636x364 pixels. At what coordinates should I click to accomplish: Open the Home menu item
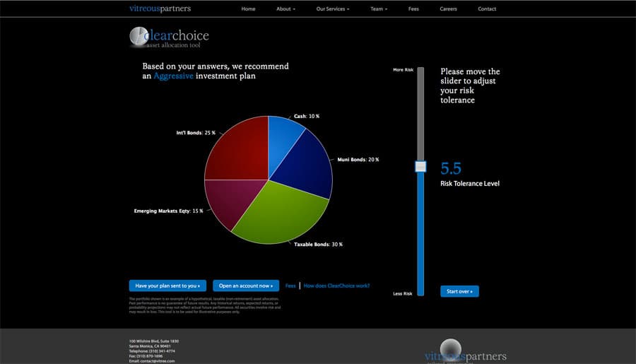[248, 9]
